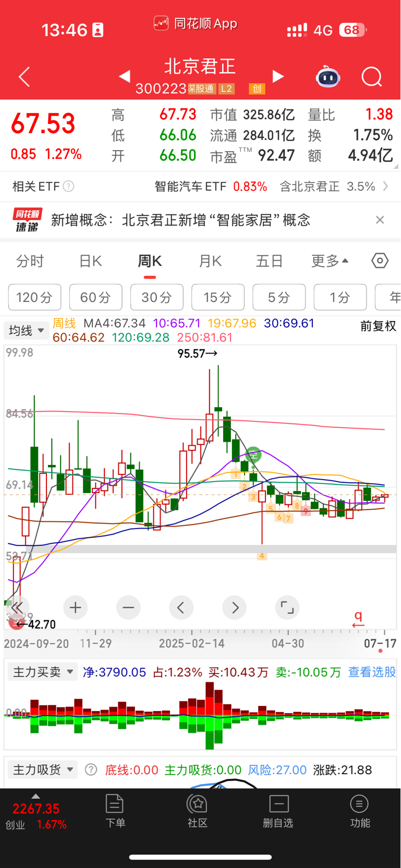Tap the red q marker near 07-17
The image size is (401, 868).
[358, 619]
